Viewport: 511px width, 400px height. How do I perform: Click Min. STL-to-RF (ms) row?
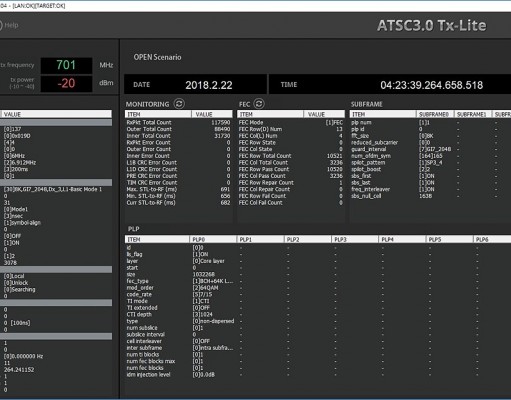point(178,196)
